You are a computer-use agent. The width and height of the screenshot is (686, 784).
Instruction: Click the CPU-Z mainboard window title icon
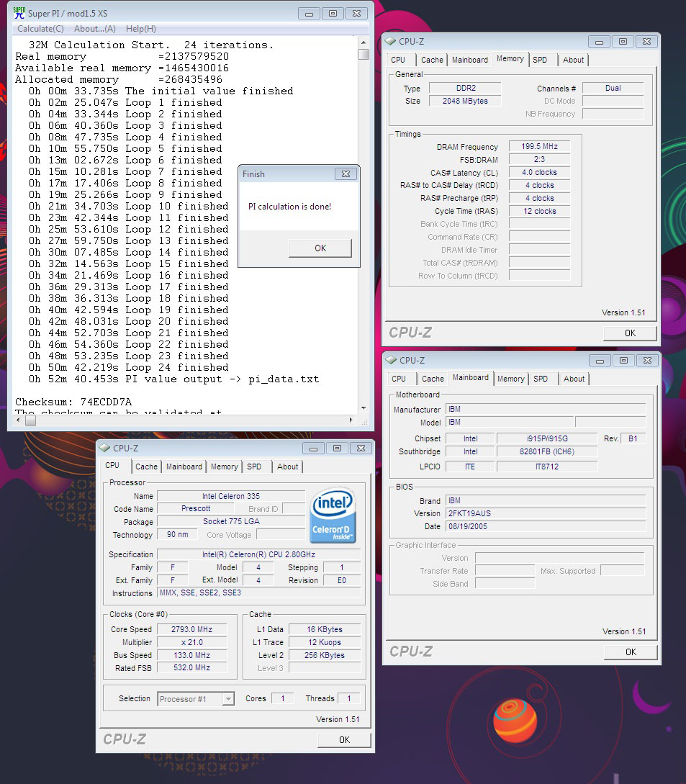[391, 360]
